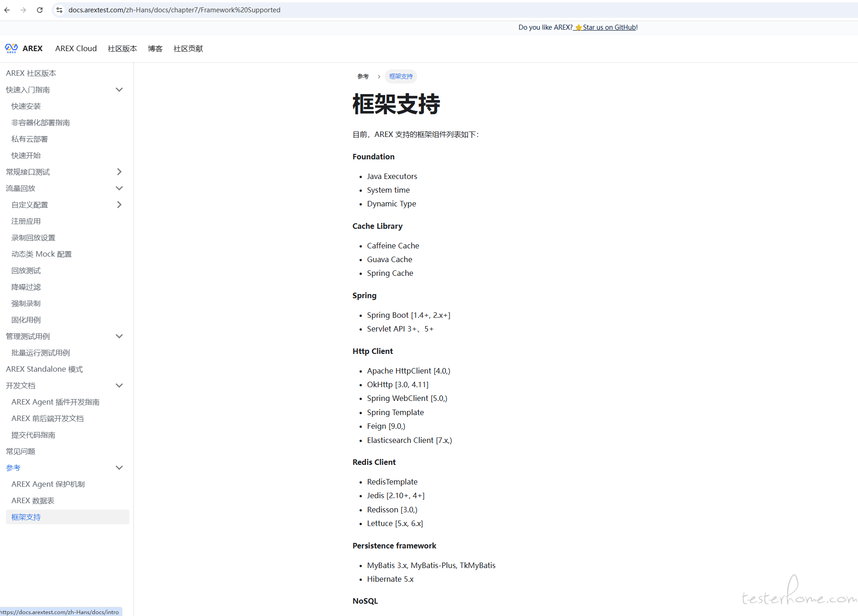The height and width of the screenshot is (616, 858).
Task: Collapse the 流量回放 section chevron
Action: click(119, 188)
